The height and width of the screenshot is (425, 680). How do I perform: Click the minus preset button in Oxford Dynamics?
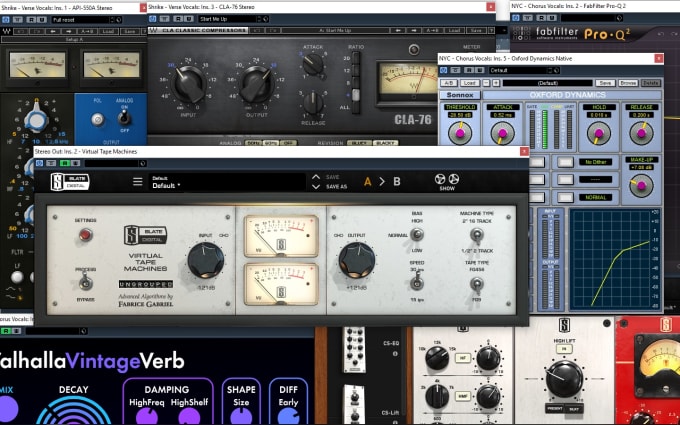(x=486, y=83)
